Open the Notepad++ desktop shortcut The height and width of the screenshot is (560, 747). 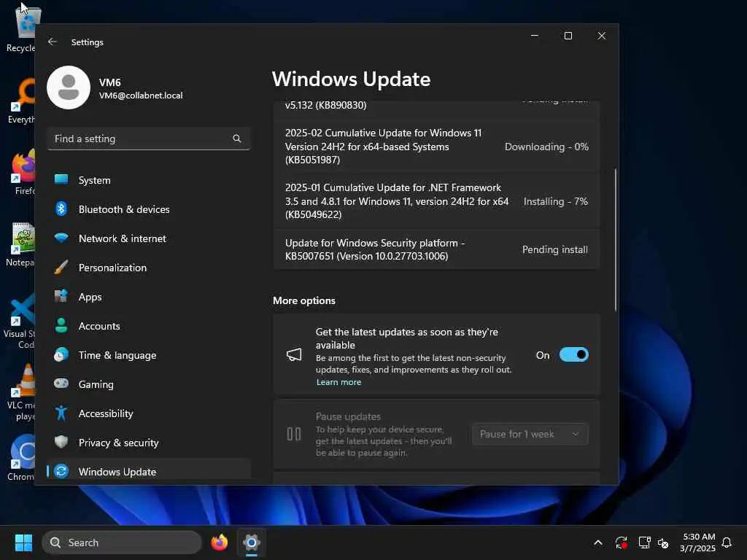(x=22, y=244)
